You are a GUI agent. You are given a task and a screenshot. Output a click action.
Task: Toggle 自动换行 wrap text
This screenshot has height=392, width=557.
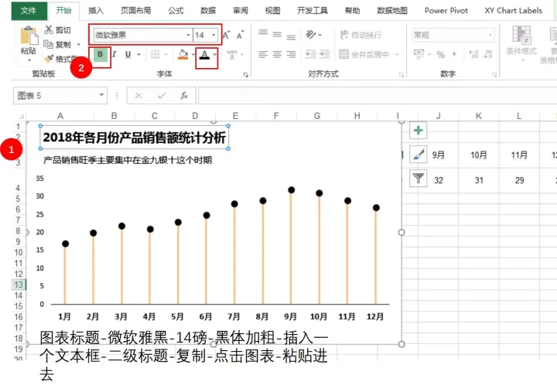[x=361, y=35]
